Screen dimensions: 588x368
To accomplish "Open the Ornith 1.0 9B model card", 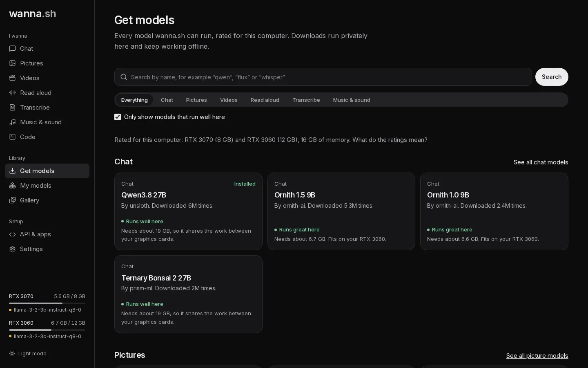I will [494, 211].
